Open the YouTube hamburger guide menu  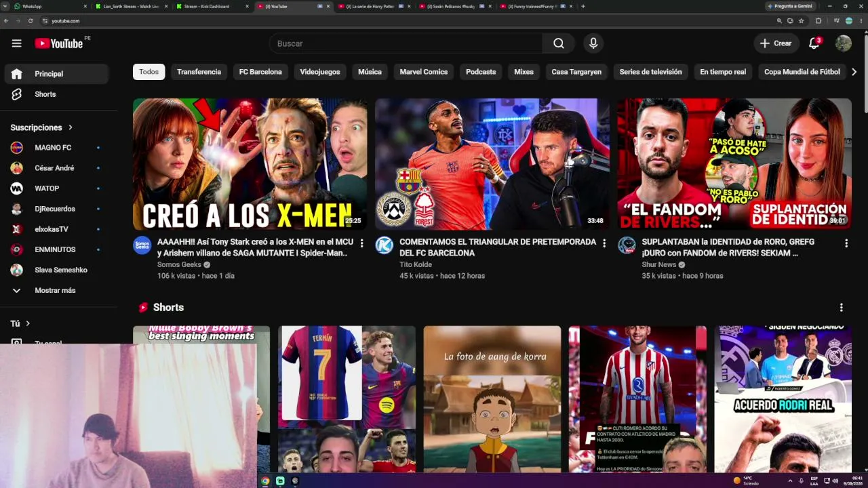[16, 43]
